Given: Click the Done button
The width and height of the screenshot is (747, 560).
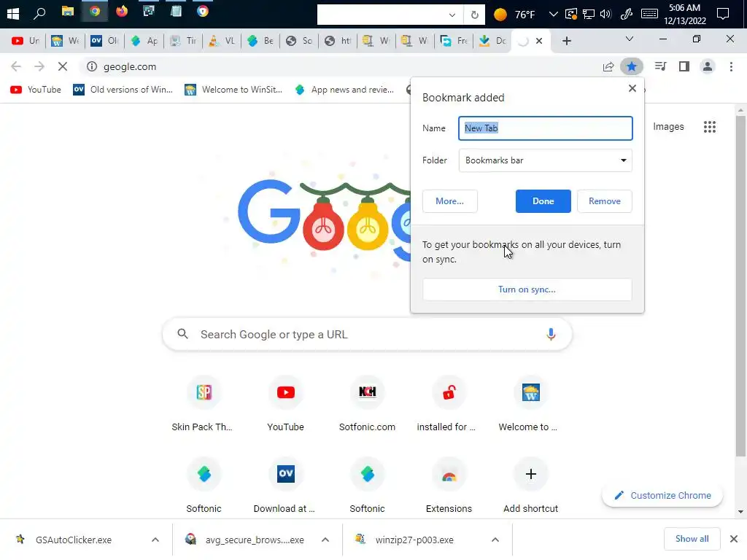Looking at the screenshot, I should (543, 201).
